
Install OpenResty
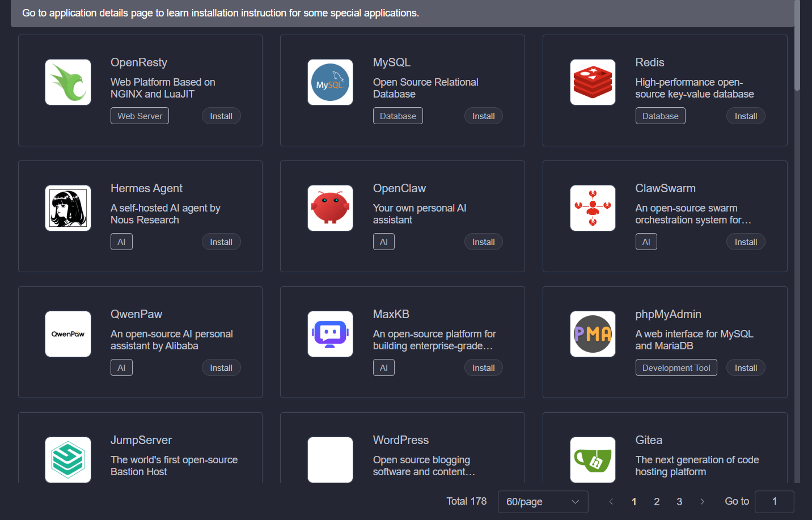[x=221, y=116]
